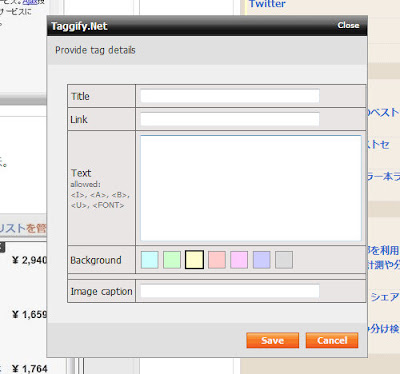The width and height of the screenshot is (400, 374).
Task: Click the Background row label
Action: 96,260
